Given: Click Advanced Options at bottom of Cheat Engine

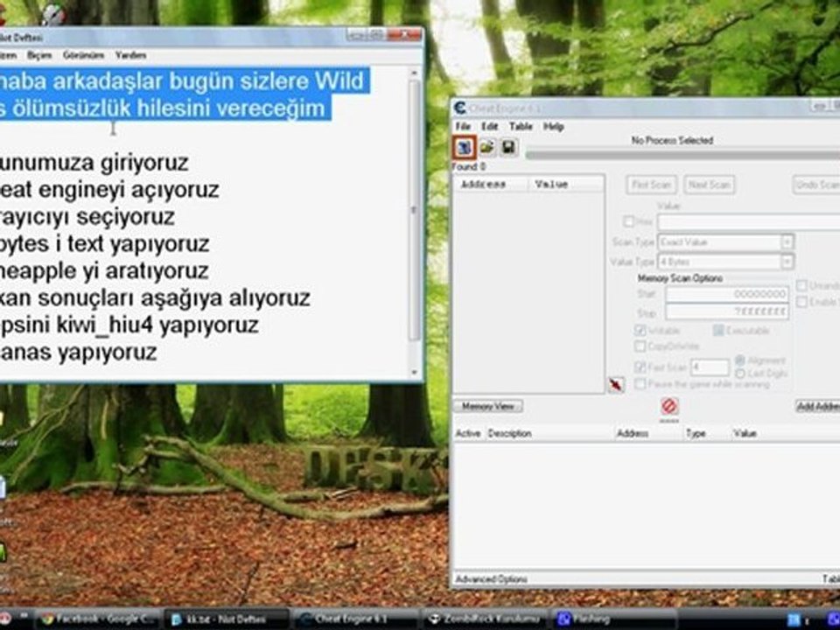Looking at the screenshot, I should coord(491,579).
